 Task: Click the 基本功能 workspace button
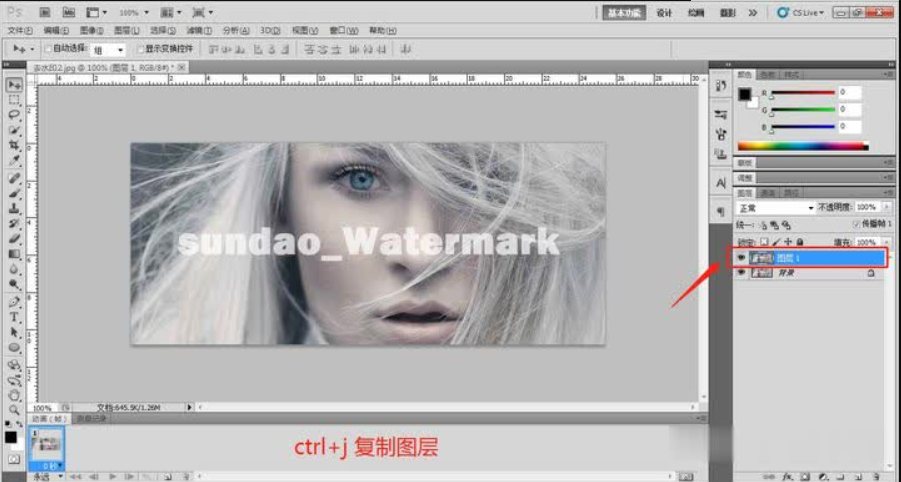[x=624, y=13]
